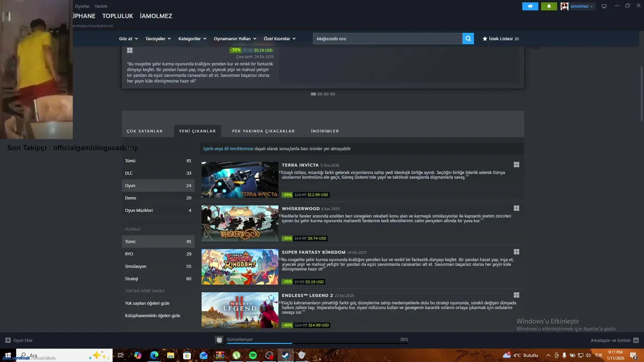Filter by Simülasyon genre
The height and width of the screenshot is (362, 644).
point(158,266)
